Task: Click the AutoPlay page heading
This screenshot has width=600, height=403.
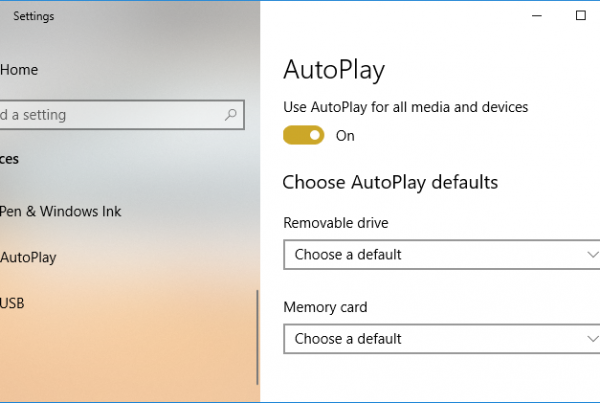Action: click(334, 70)
